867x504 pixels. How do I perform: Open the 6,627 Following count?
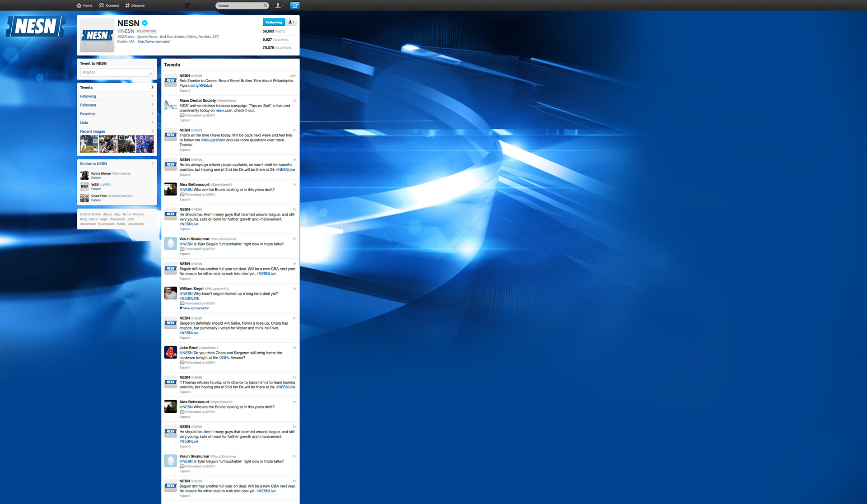275,40
